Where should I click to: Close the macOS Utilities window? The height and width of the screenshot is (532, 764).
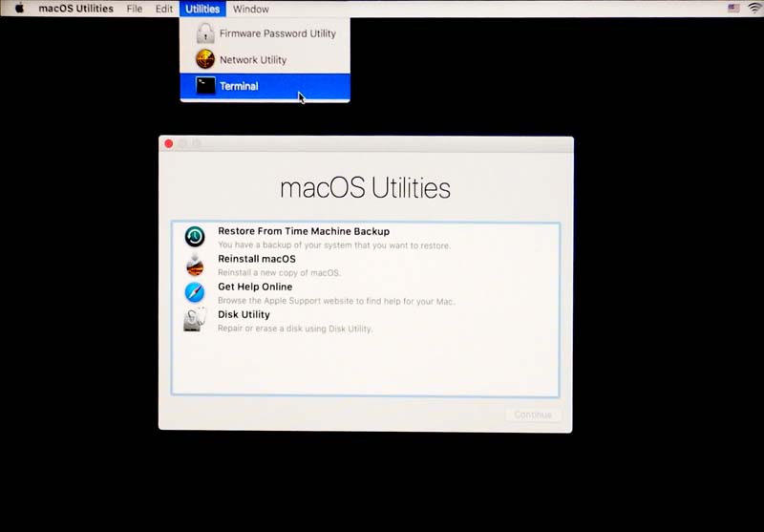click(x=169, y=143)
